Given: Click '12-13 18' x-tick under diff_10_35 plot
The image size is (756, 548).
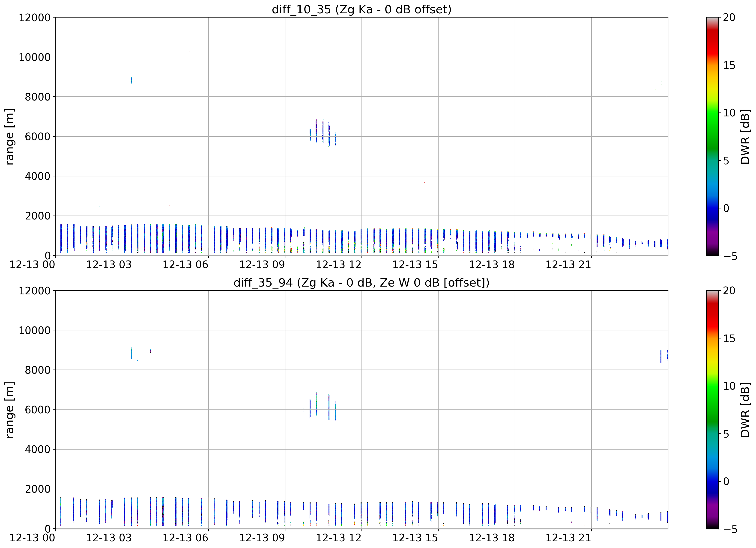Looking at the screenshot, I should point(492,265).
